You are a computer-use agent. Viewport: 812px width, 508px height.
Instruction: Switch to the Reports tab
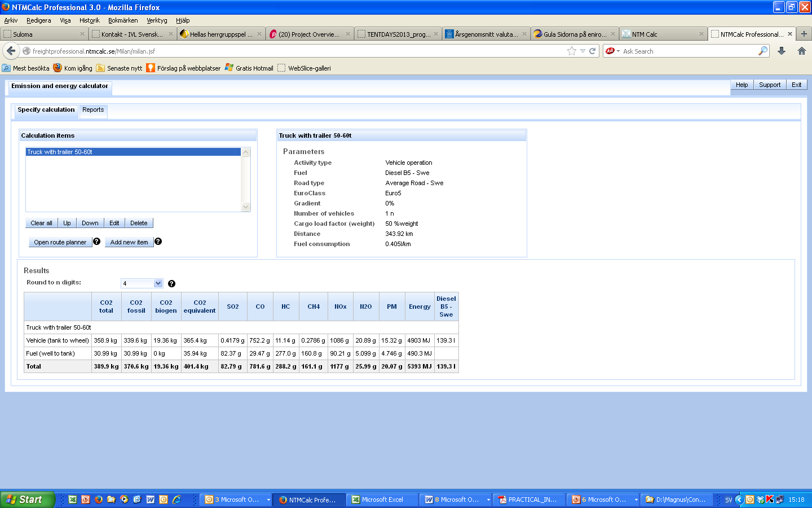click(93, 110)
